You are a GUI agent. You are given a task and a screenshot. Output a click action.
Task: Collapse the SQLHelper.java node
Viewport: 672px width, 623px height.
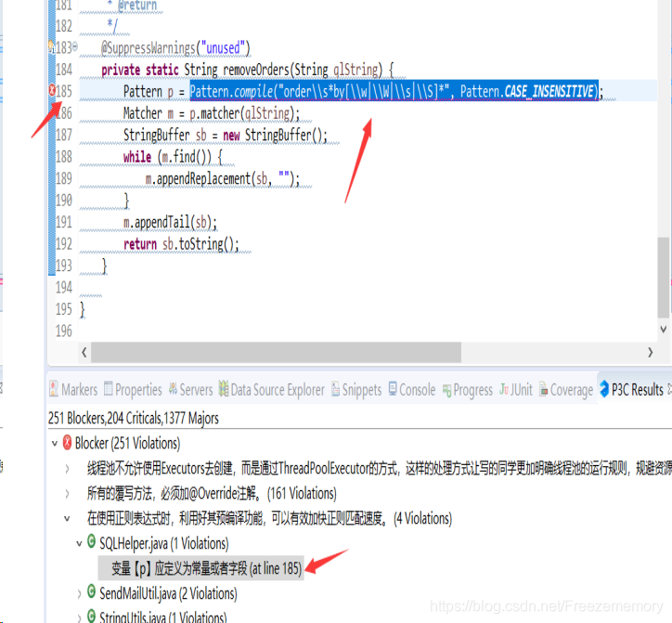tap(79, 544)
